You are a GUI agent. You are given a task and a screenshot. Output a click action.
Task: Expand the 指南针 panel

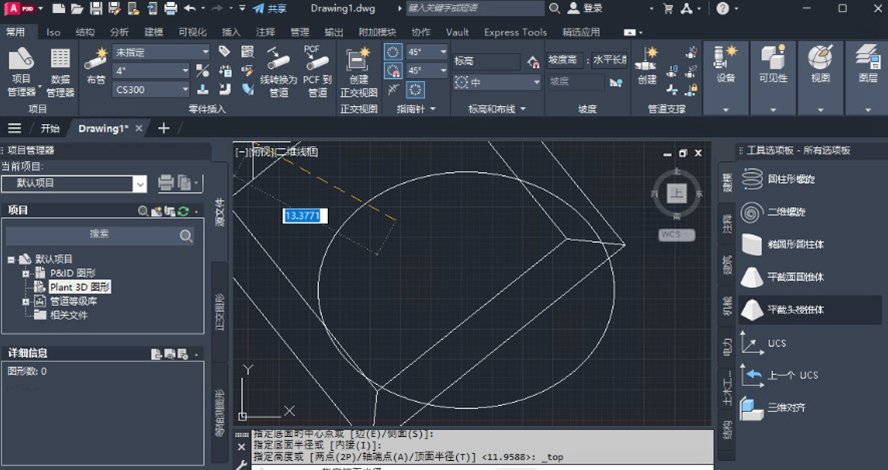click(416, 109)
